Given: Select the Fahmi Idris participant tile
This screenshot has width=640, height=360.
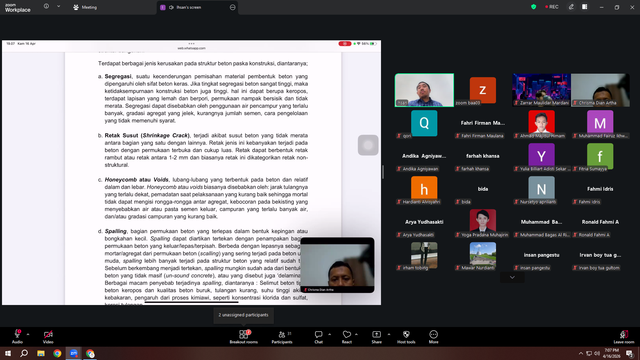Looking at the screenshot, I should (600, 189).
